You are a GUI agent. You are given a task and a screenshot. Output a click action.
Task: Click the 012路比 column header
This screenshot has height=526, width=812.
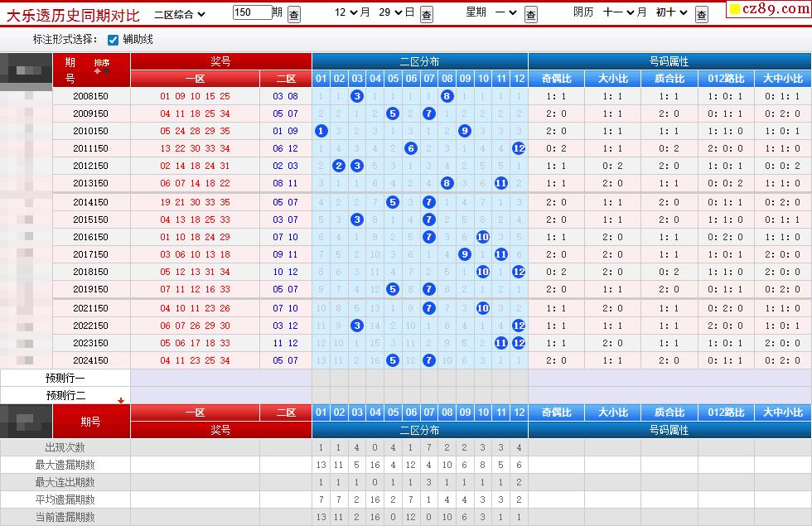pos(726,79)
